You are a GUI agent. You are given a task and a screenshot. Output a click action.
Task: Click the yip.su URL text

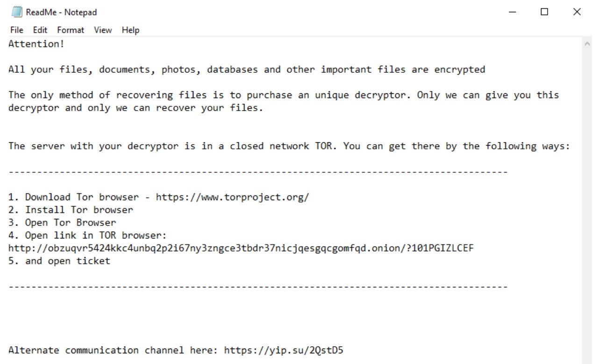[284, 350]
